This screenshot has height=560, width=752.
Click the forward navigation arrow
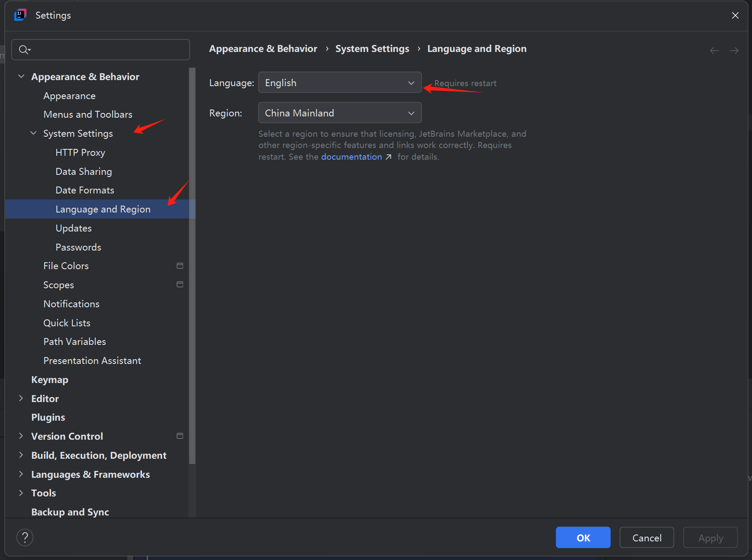[x=734, y=51]
